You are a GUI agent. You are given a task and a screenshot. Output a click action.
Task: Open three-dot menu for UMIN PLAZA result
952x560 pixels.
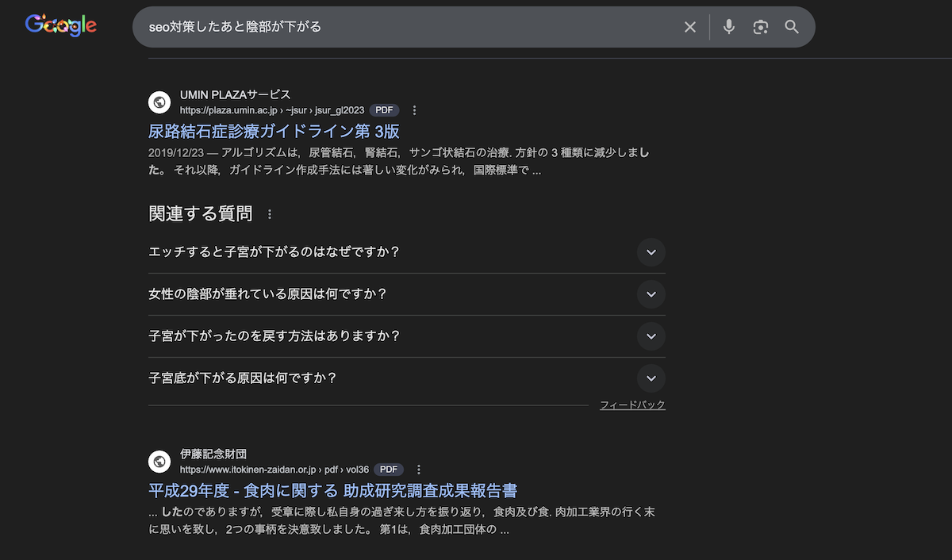pyautogui.click(x=414, y=110)
